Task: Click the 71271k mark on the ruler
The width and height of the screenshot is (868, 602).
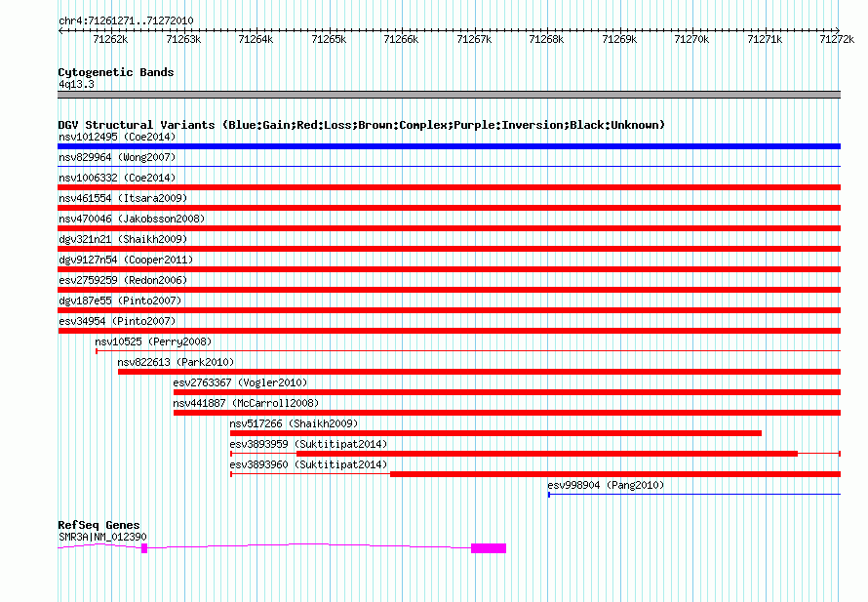Action: pyautogui.click(x=765, y=39)
